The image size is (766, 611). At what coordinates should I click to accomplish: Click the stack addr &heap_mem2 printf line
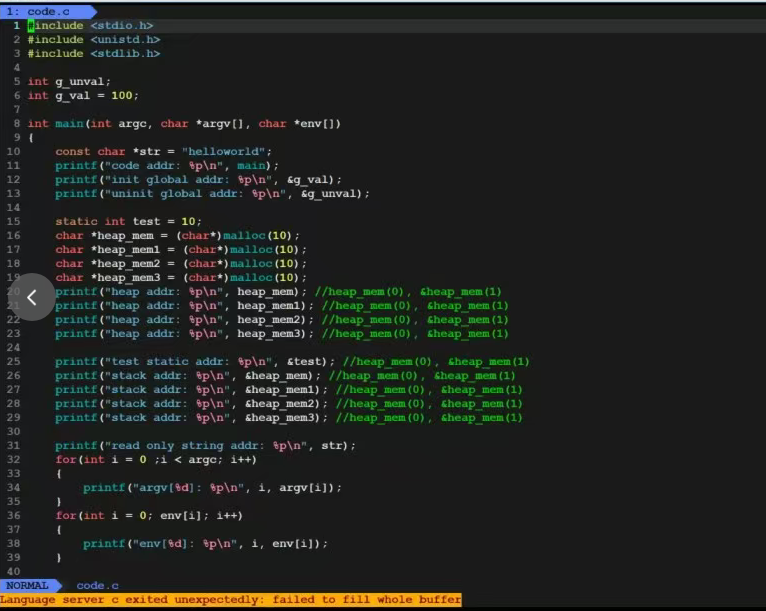pyautogui.click(x=289, y=403)
